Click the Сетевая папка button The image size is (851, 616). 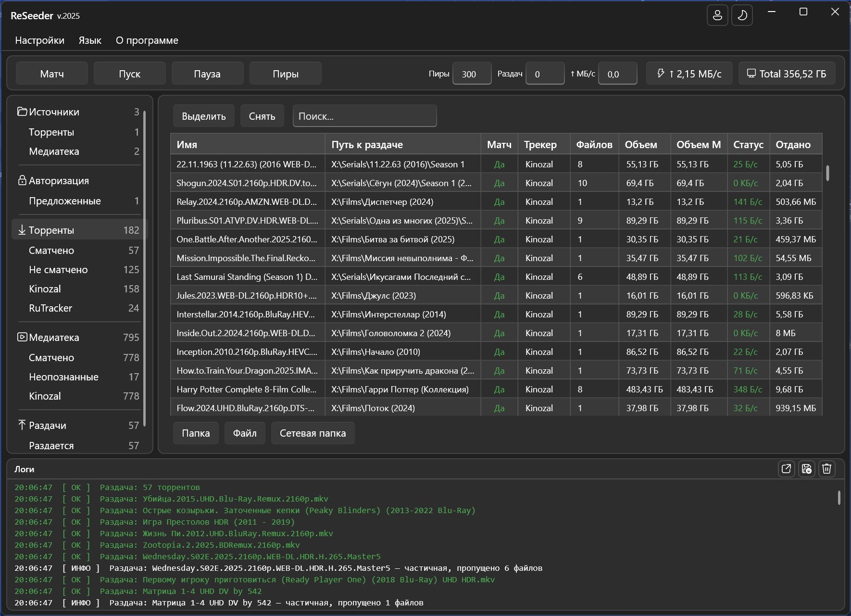click(x=313, y=433)
